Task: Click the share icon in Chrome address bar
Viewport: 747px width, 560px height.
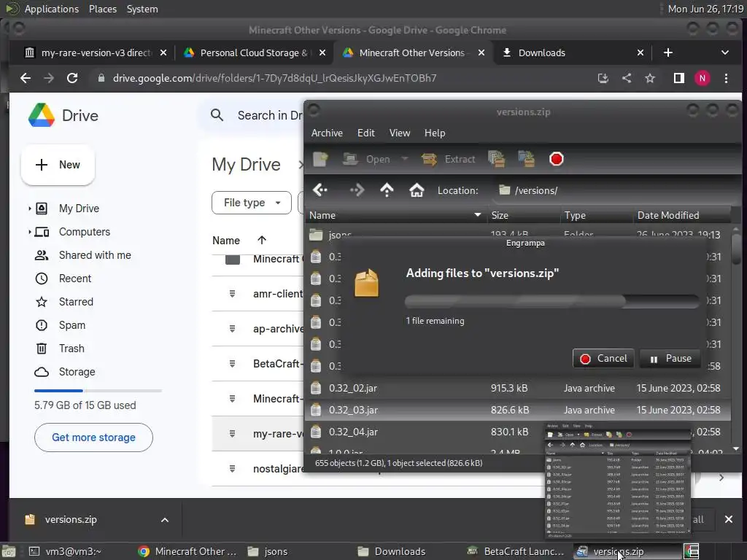Action: click(627, 78)
